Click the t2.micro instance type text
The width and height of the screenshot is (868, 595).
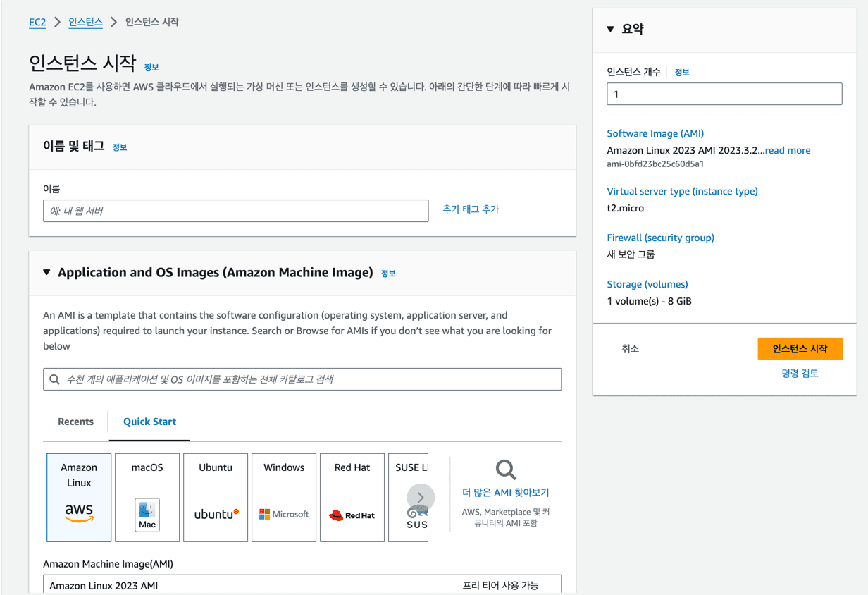(625, 208)
